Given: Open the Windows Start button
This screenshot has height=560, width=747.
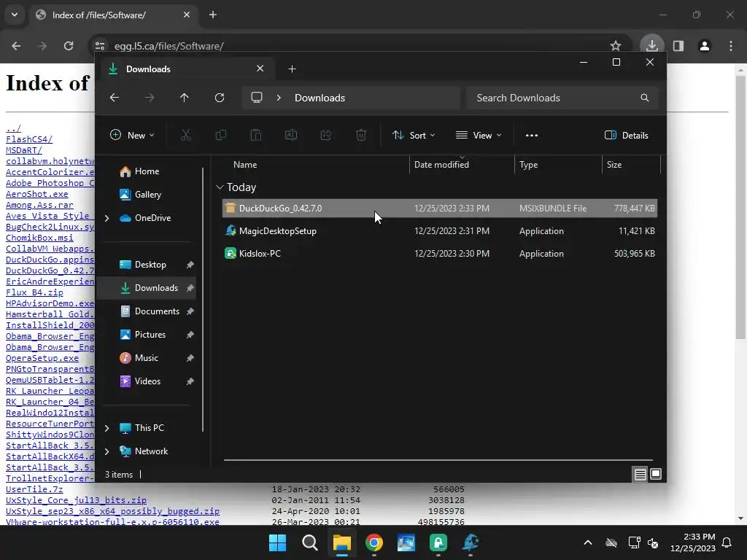Looking at the screenshot, I should [x=278, y=542].
